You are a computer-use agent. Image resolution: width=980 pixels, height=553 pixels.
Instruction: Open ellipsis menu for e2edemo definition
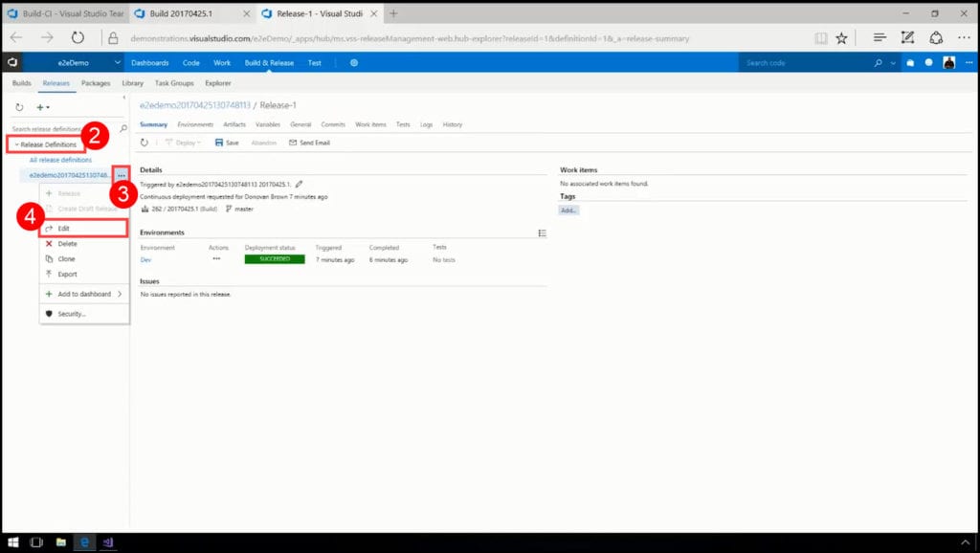122,176
